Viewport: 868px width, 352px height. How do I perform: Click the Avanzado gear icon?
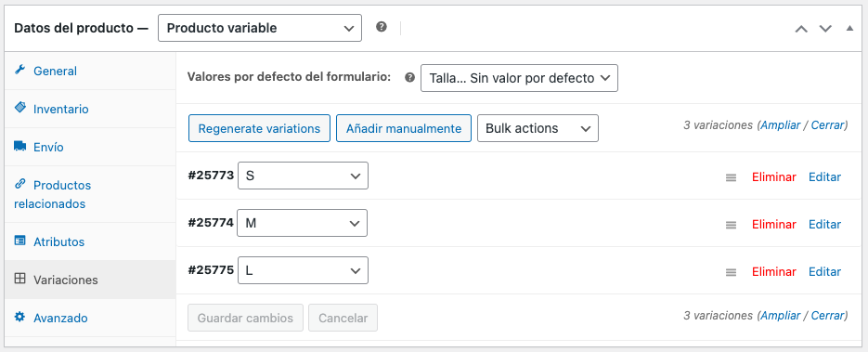pyautogui.click(x=19, y=317)
